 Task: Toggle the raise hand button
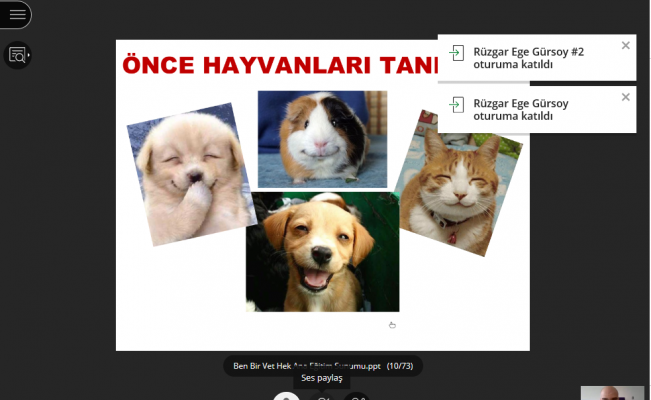[x=358, y=397]
